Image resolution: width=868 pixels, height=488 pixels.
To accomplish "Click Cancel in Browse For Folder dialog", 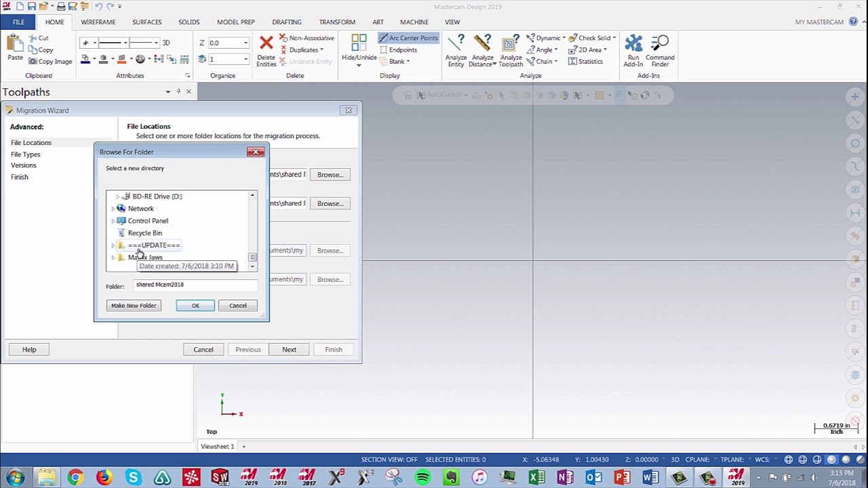I will pyautogui.click(x=238, y=306).
